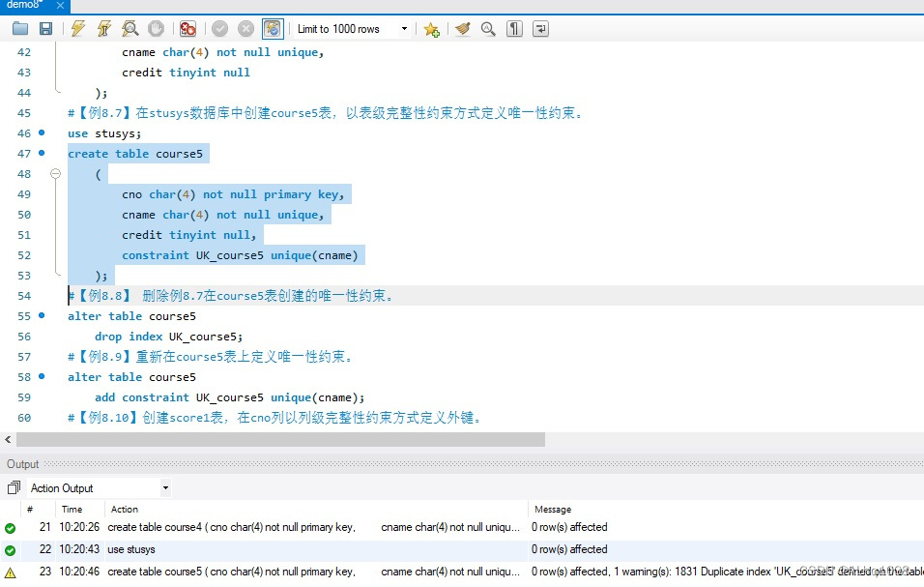
Task: Execute statement under cursor icon
Action: (x=103, y=28)
